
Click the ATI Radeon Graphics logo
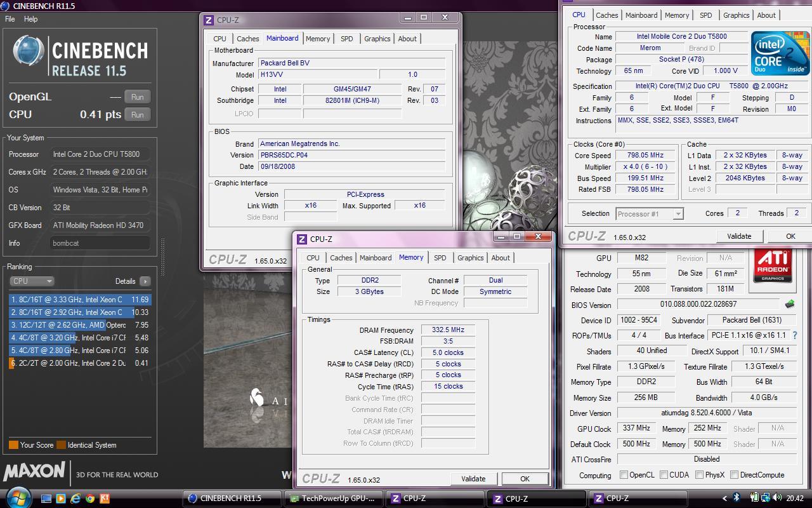pyautogui.click(x=773, y=265)
